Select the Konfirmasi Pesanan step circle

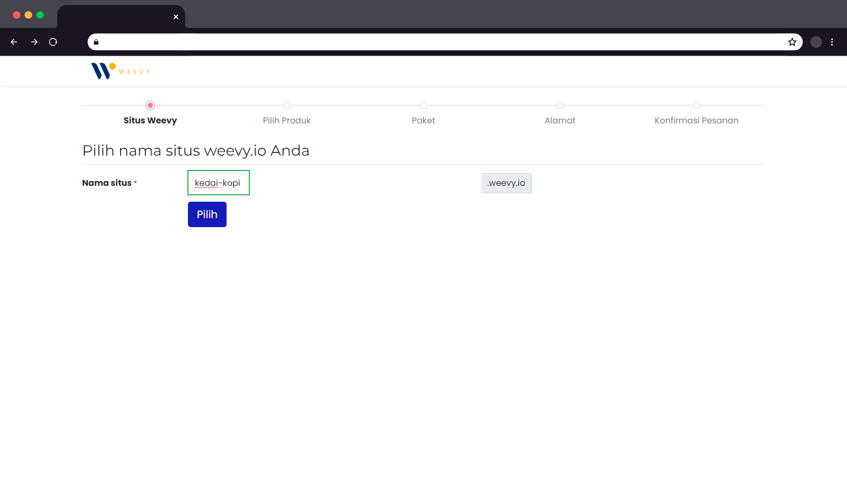tap(697, 105)
